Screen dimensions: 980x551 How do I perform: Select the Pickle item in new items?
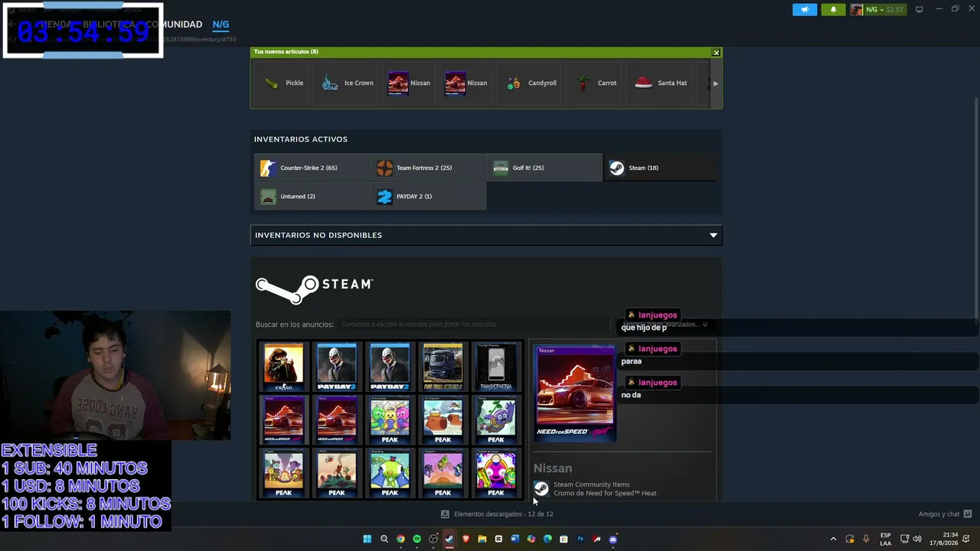283,83
